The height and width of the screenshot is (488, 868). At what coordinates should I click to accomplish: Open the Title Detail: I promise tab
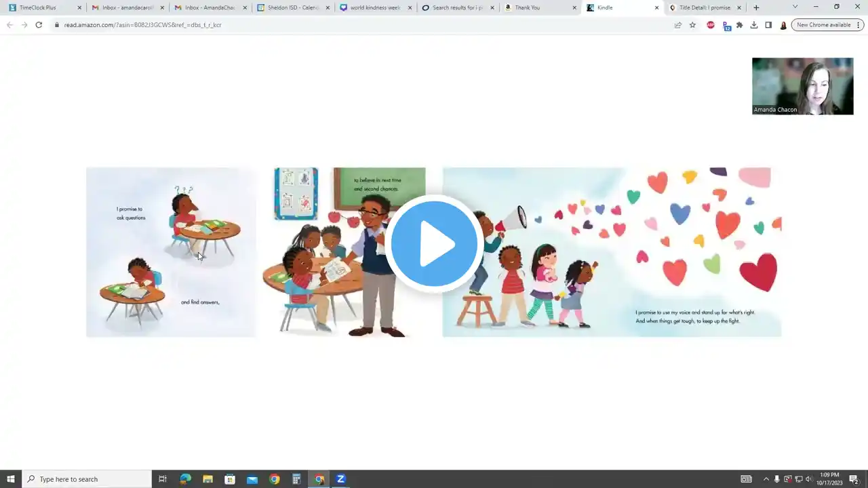705,7
